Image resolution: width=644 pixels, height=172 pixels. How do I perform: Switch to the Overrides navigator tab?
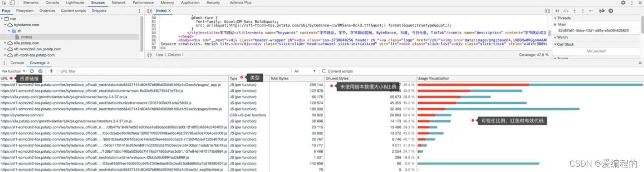(48, 10)
